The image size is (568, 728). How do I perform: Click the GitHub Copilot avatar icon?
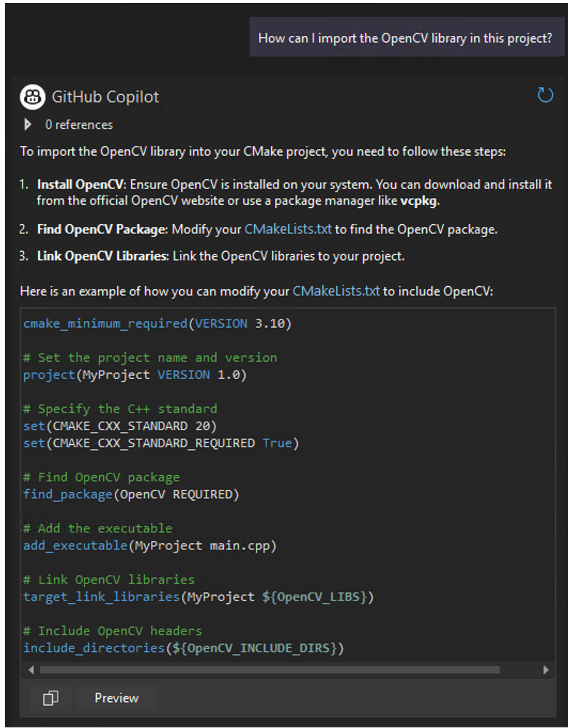32,97
